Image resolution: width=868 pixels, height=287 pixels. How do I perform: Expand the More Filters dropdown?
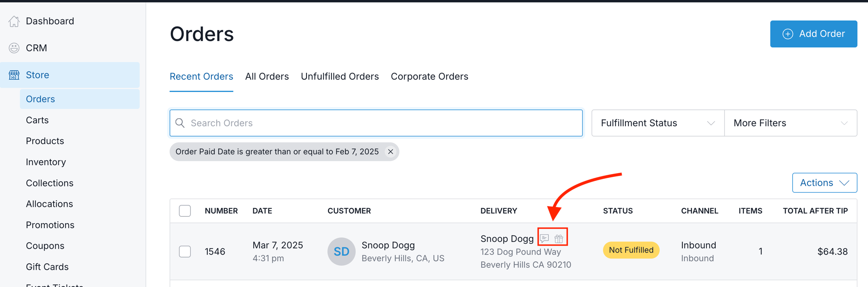click(791, 123)
